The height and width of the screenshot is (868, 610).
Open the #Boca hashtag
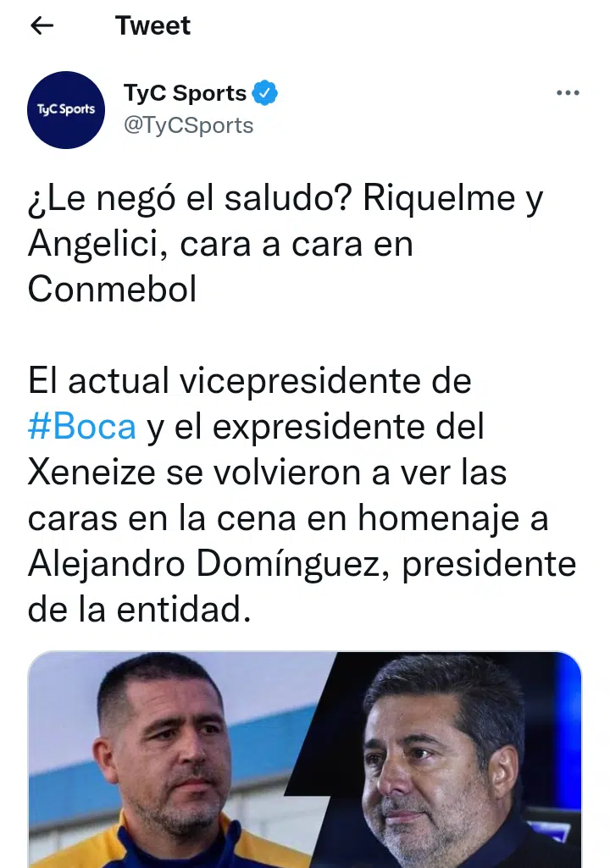click(82, 427)
